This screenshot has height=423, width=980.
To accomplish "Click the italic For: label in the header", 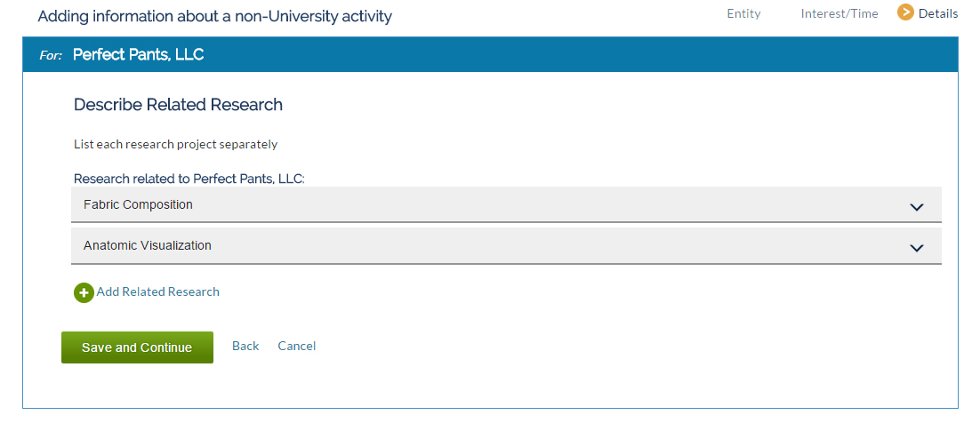I will coord(51,56).
